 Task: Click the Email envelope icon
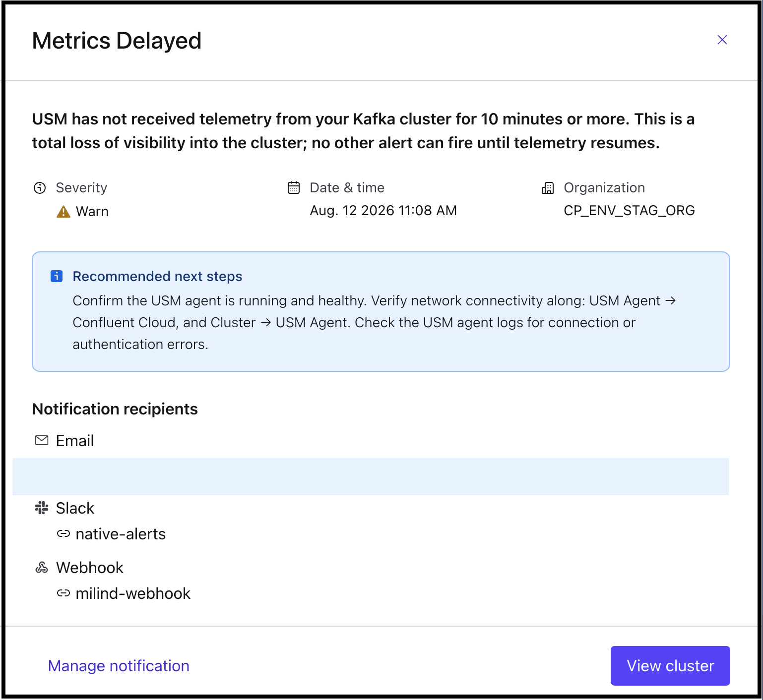(42, 440)
